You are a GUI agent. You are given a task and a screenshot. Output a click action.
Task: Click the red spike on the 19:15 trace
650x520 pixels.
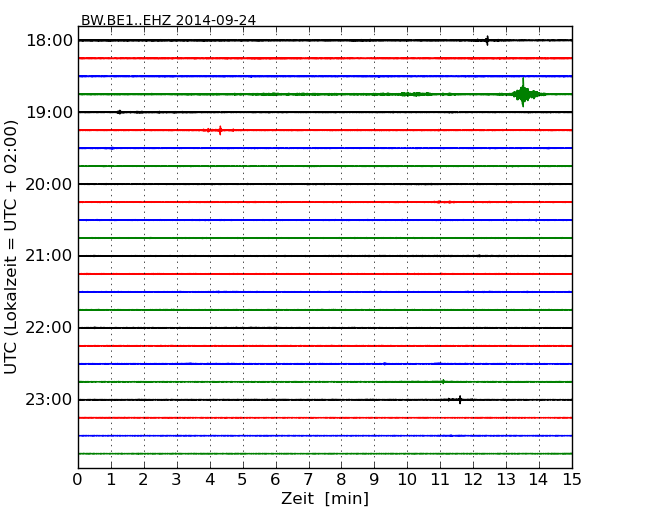point(220,130)
